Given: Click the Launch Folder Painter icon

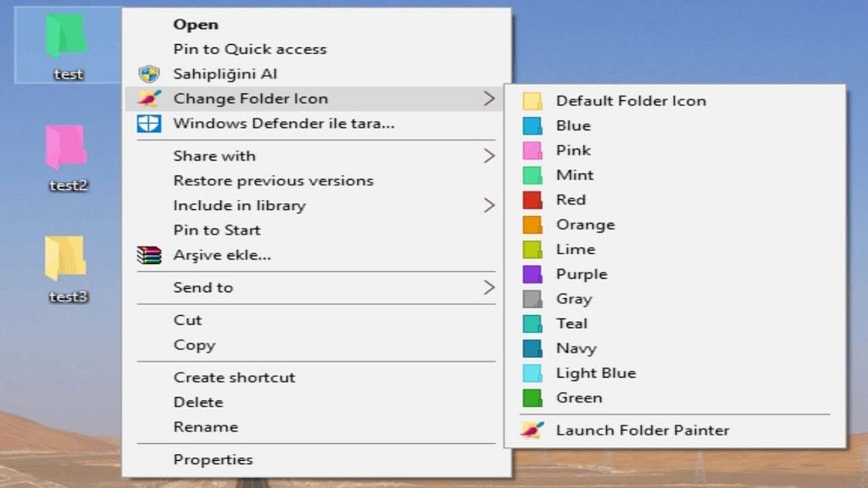Looking at the screenshot, I should point(532,430).
